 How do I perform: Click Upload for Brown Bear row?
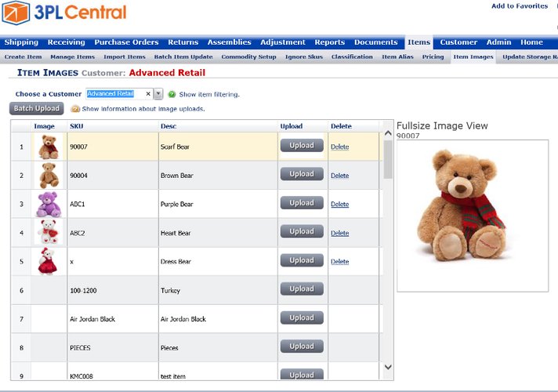[302, 174]
